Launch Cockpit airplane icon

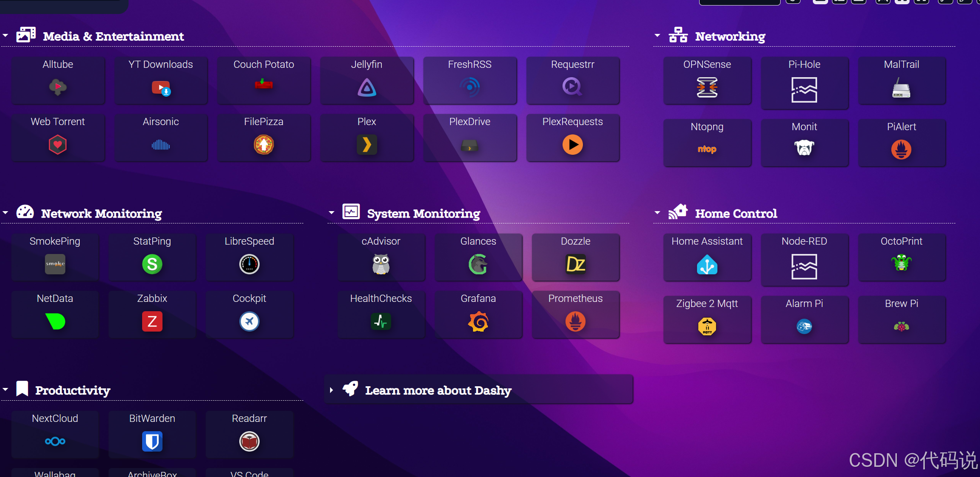click(x=249, y=321)
